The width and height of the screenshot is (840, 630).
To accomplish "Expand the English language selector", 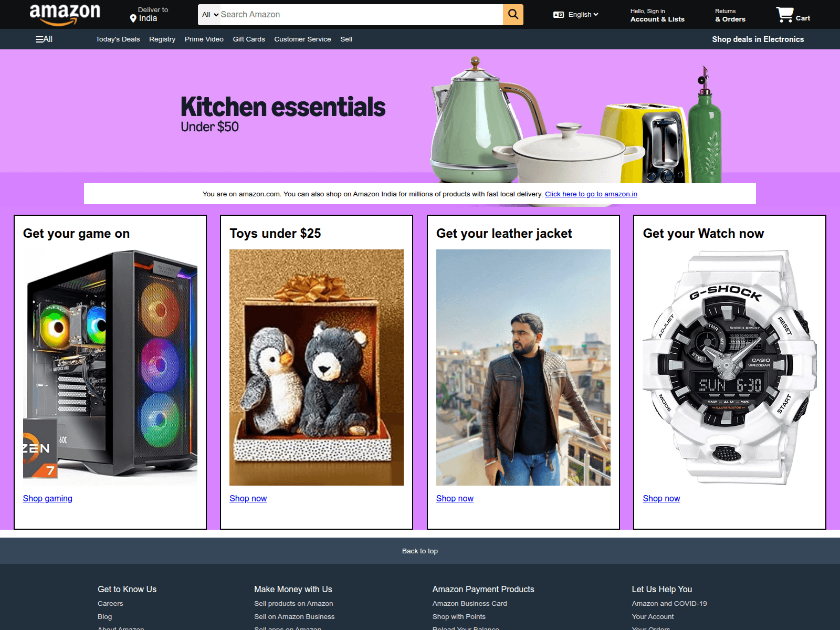I will [583, 15].
